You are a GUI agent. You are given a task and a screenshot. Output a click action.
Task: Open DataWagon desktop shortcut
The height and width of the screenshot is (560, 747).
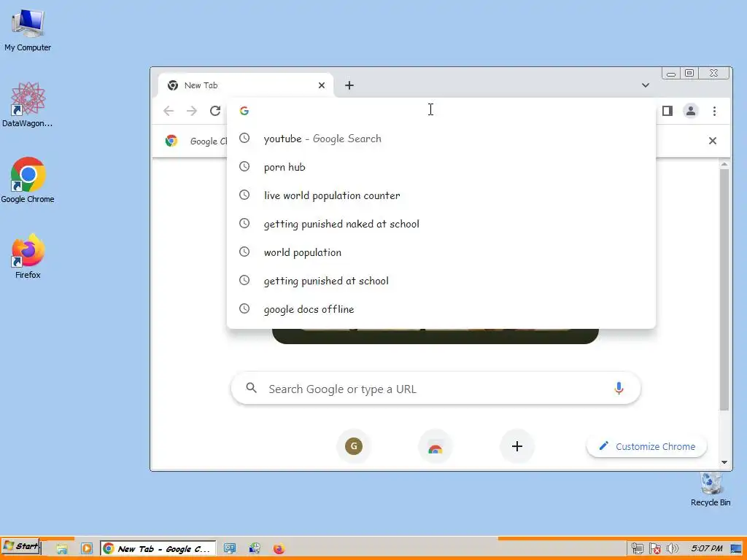point(28,105)
